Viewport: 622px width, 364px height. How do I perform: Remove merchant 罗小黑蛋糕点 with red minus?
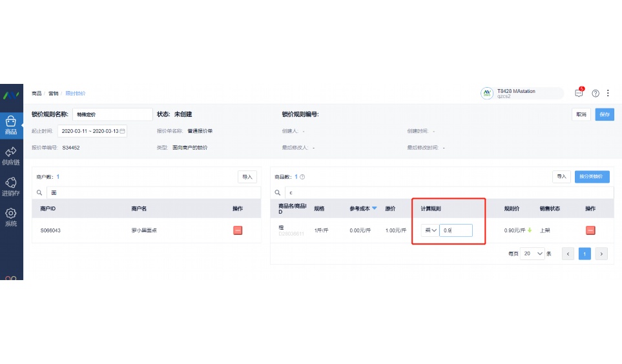[x=238, y=230]
